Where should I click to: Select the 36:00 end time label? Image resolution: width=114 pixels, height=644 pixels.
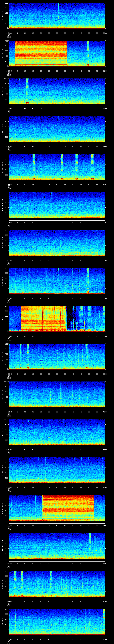105,260
